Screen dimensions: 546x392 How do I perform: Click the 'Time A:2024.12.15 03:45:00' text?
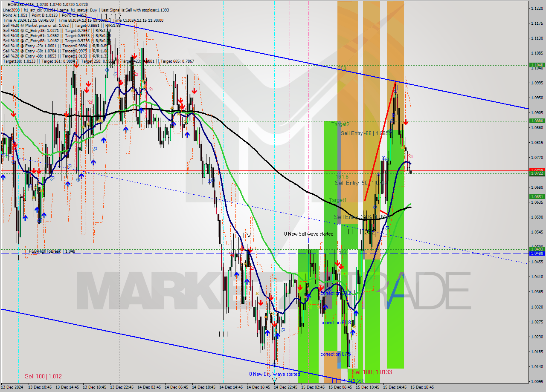coord(28,20)
